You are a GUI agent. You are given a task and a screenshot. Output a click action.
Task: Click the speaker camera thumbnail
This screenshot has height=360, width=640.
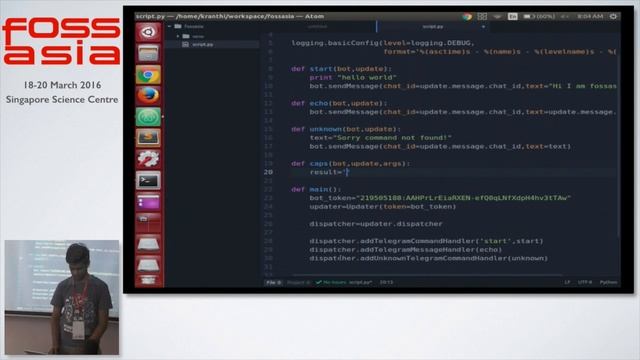pyautogui.click(x=62, y=297)
